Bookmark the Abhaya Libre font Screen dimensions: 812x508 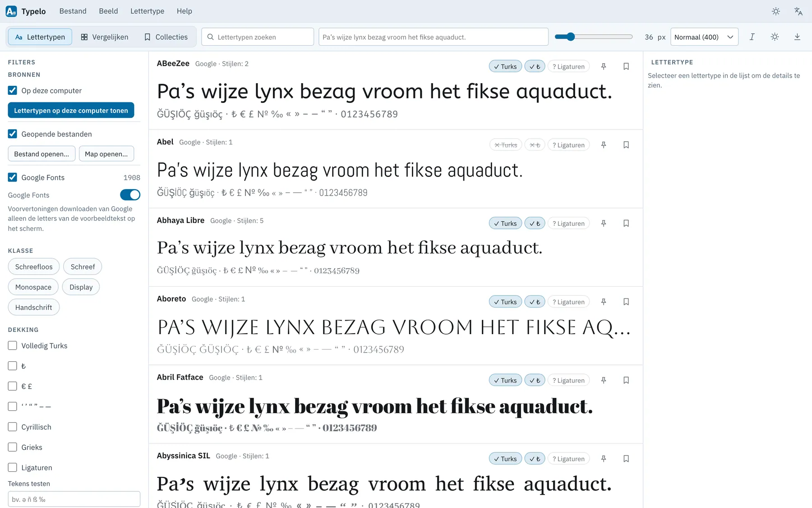626,224
